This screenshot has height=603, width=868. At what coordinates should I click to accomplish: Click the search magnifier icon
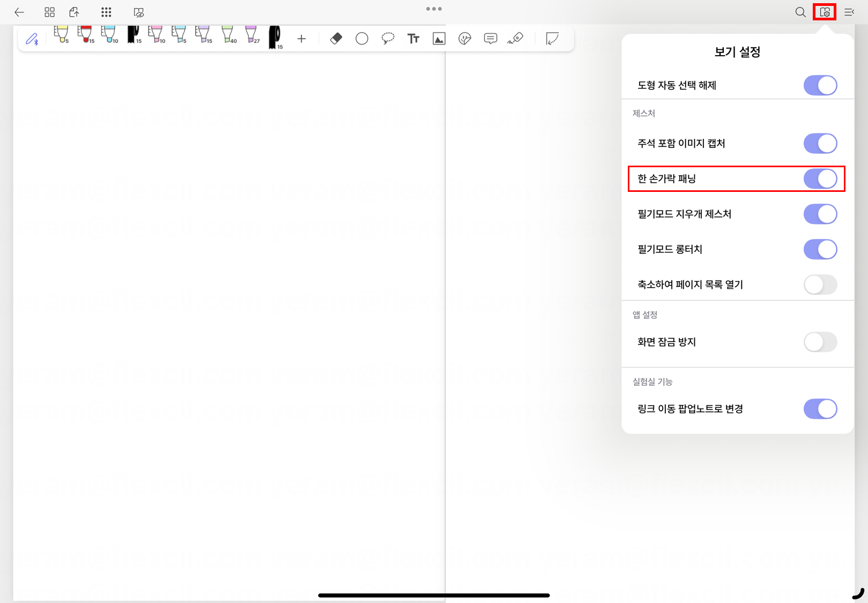(800, 12)
